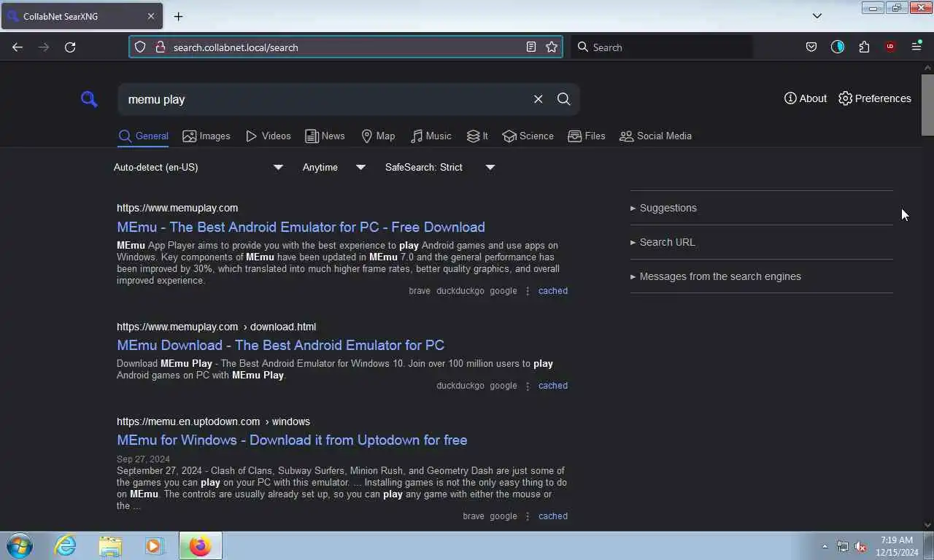Image resolution: width=934 pixels, height=560 pixels.
Task: Open the uBlock Origin extension
Action: click(x=890, y=47)
